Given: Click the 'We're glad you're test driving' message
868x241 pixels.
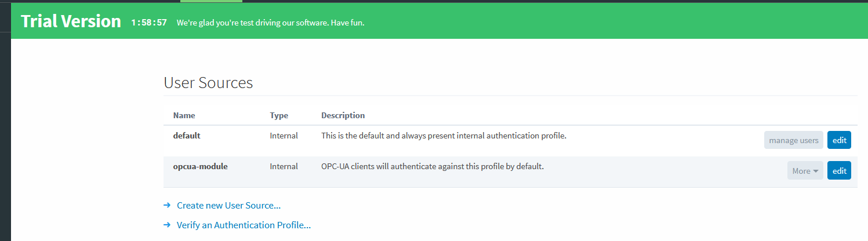Looking at the screenshot, I should [270, 23].
